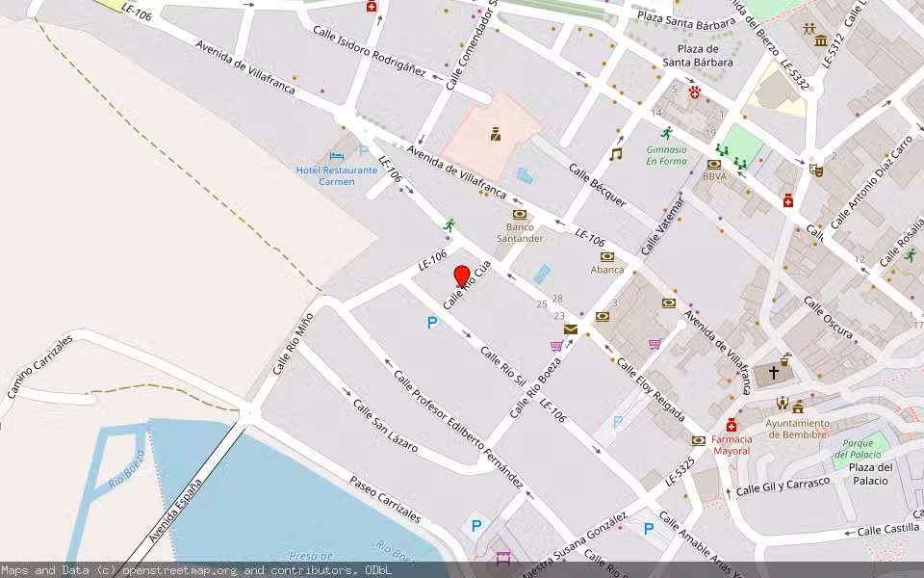Select the Calle Profesor Edilberto Fernández label
Screen dimensions: 924x578
(458, 430)
